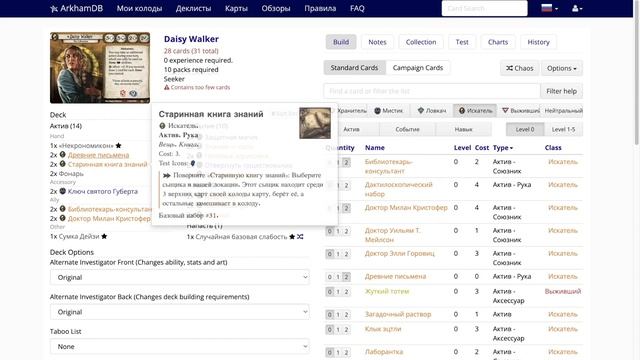Sort card list by Name column

click(375, 148)
